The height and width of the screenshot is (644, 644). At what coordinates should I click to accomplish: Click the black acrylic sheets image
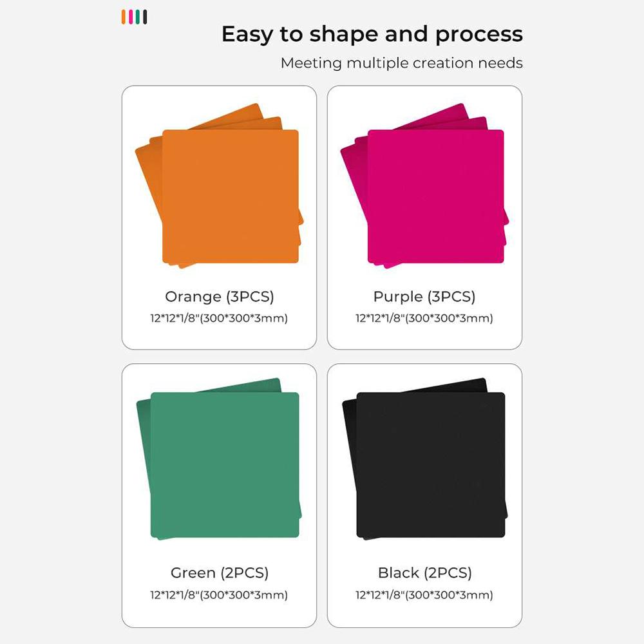pyautogui.click(x=430, y=464)
